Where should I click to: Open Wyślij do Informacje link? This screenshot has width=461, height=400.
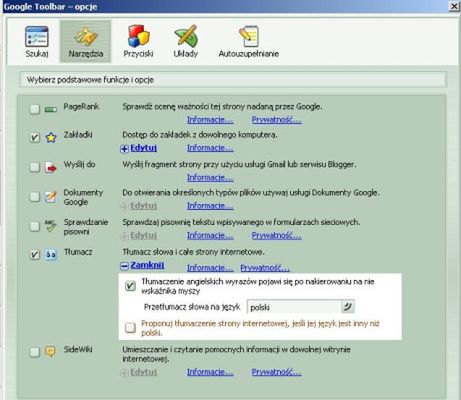tap(210, 178)
